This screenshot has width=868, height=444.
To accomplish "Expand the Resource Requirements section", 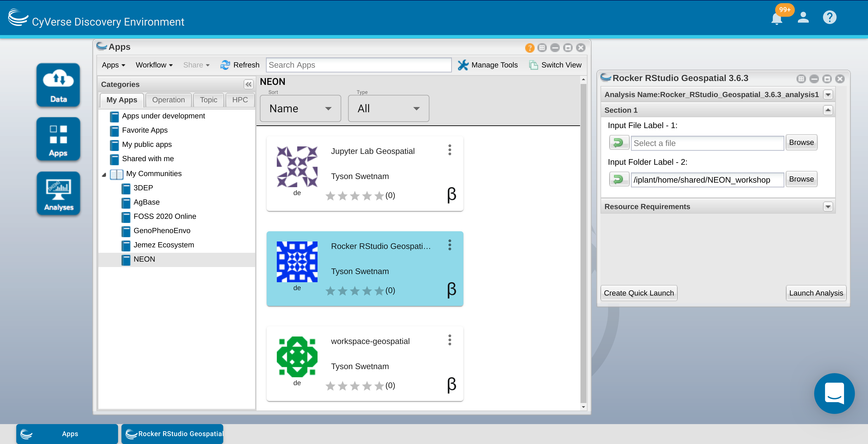I will pos(828,207).
